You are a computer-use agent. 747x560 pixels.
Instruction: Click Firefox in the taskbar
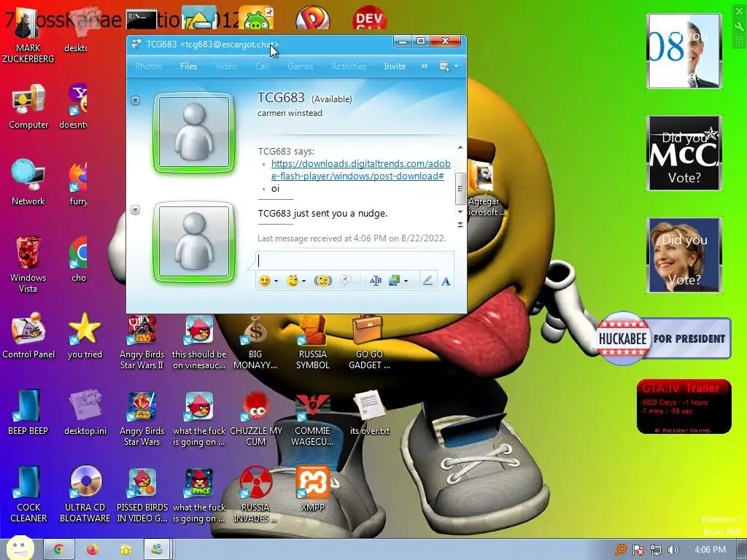[93, 550]
